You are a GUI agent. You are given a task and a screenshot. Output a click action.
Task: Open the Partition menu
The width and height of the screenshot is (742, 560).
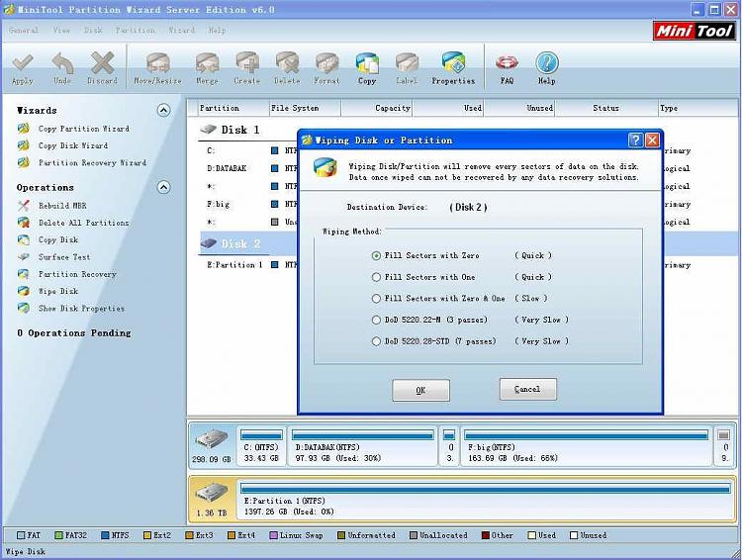tap(136, 30)
